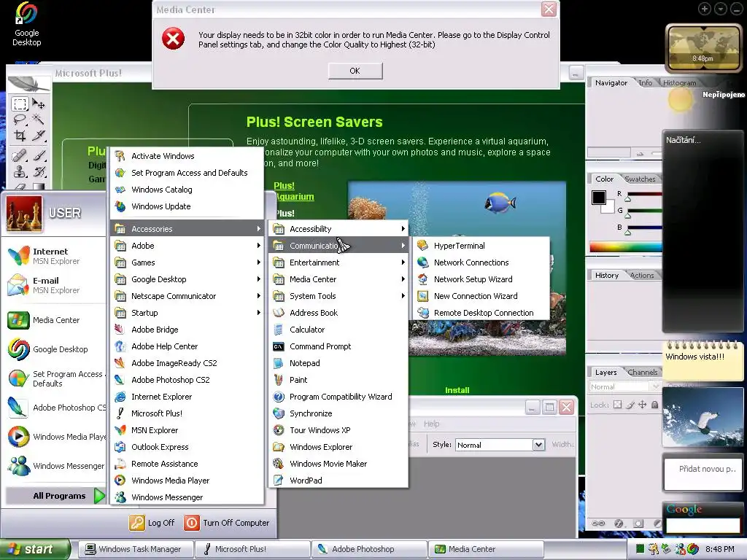
Task: Click the Link layers icon
Action: tap(598, 524)
